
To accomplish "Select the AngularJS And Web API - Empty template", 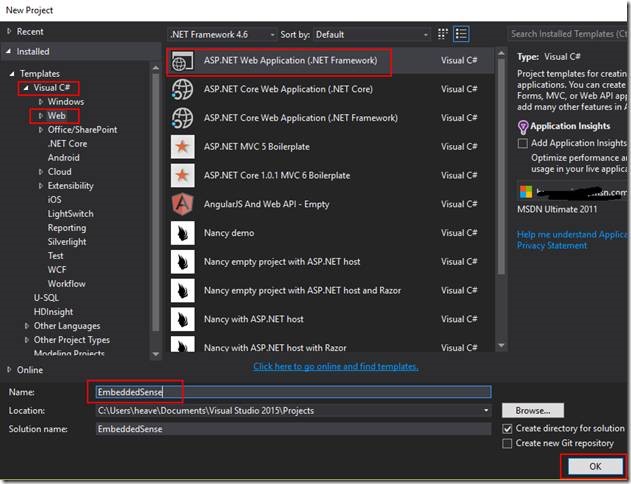I will click(330, 204).
